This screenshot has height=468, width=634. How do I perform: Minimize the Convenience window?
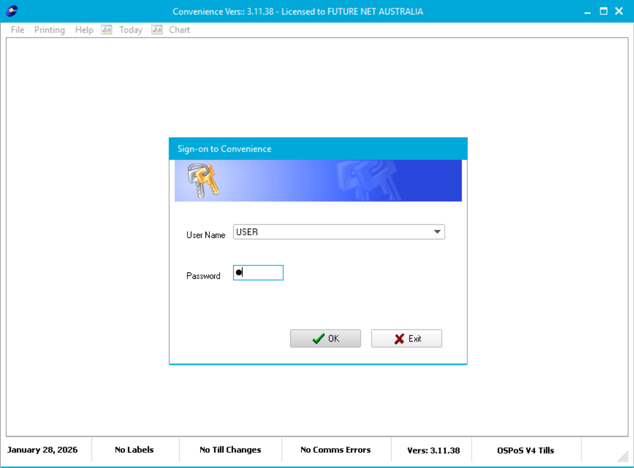(x=585, y=11)
